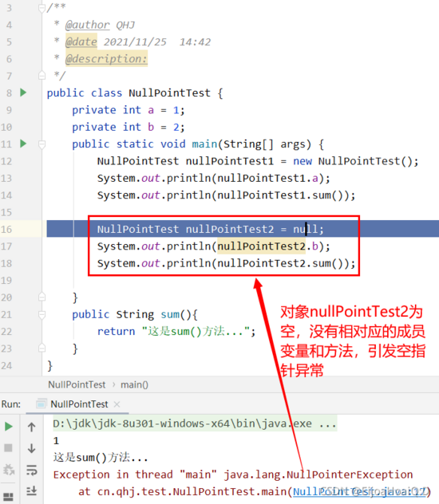The width and height of the screenshot is (439, 504).
Task: Click 'public String sum(){' method signature
Action: [135, 314]
